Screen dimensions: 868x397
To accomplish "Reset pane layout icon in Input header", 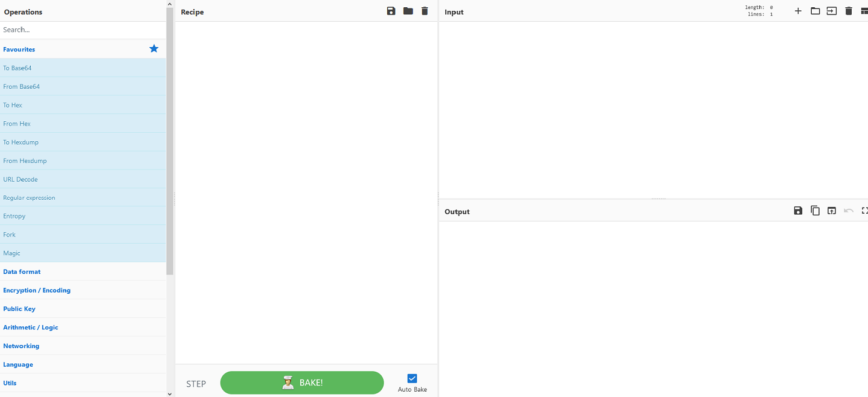I will (864, 11).
